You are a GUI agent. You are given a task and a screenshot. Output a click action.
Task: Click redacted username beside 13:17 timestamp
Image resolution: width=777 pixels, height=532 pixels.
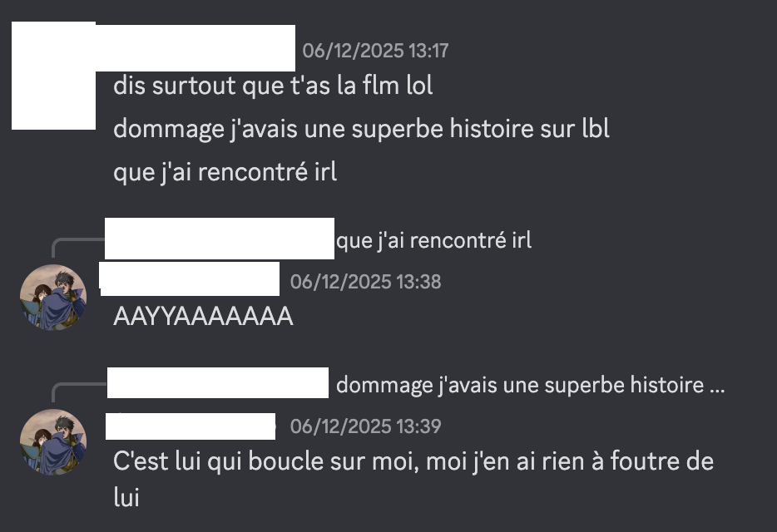195,48
